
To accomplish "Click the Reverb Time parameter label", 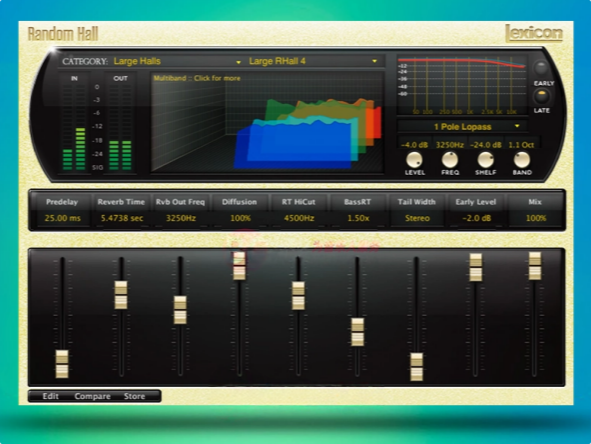I will (x=121, y=202).
